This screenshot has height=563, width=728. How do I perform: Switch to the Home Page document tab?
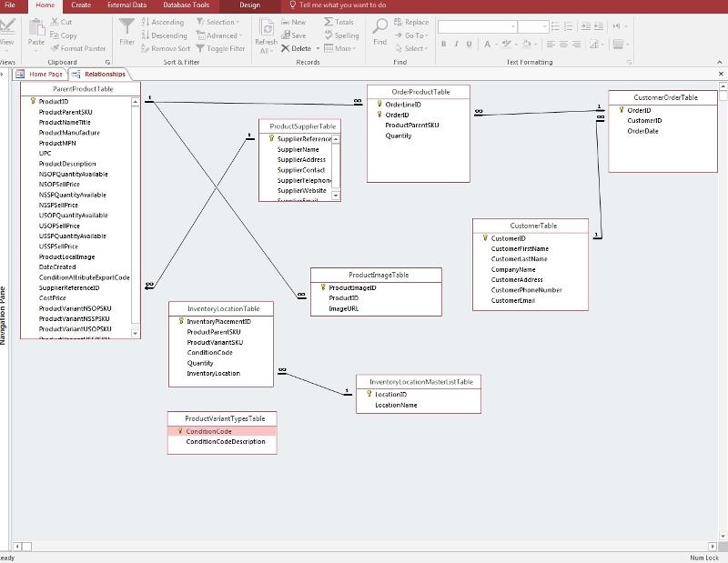(x=42, y=74)
